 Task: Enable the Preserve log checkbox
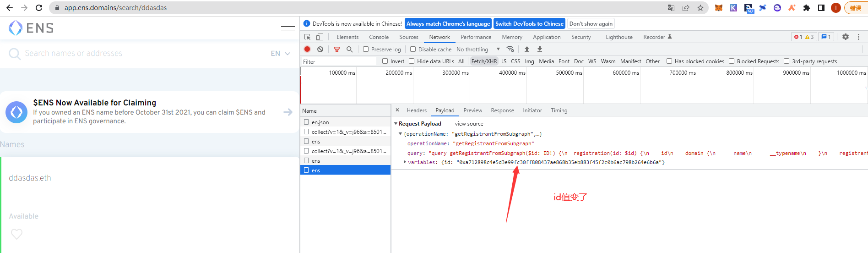tap(366, 49)
